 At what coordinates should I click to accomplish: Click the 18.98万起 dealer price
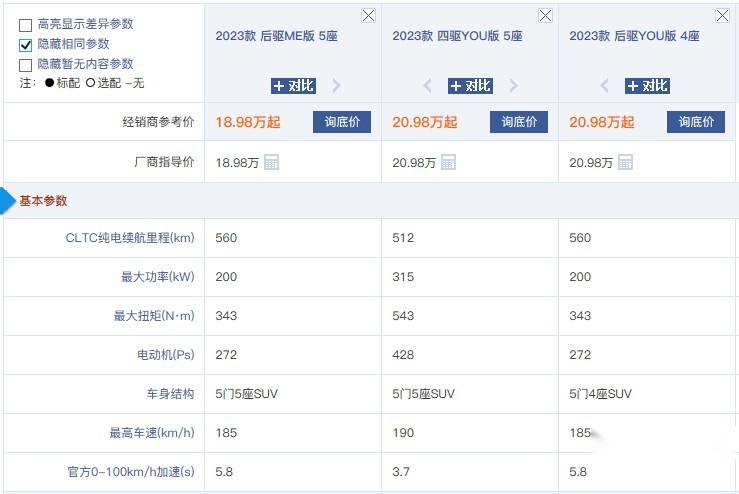248,122
